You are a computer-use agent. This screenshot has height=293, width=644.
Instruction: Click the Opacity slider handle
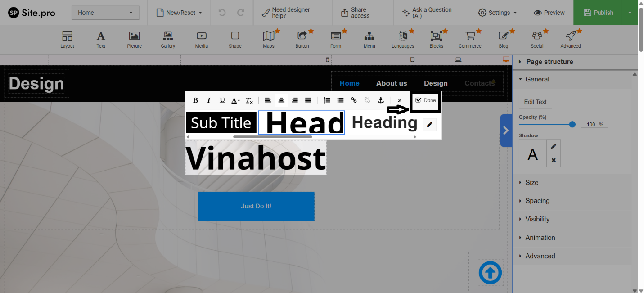572,125
